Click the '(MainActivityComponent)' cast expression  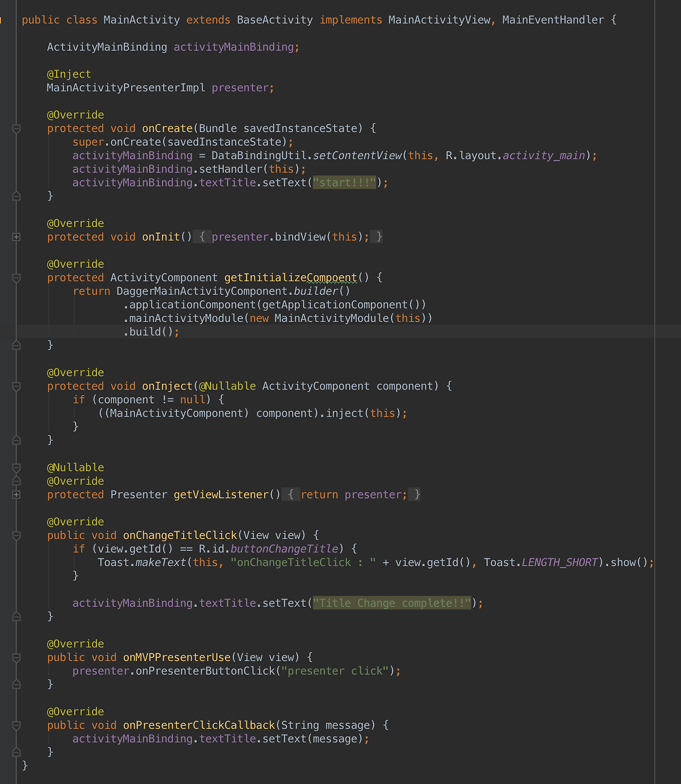pyautogui.click(x=177, y=413)
